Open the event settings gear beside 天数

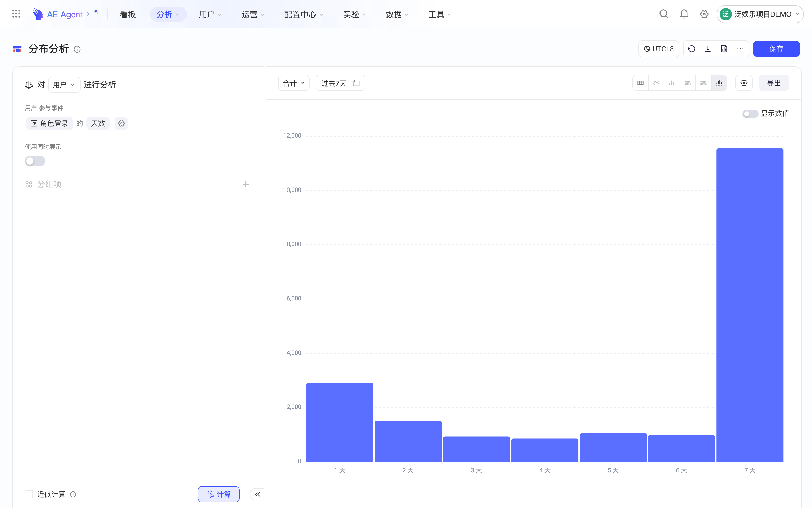(x=121, y=124)
